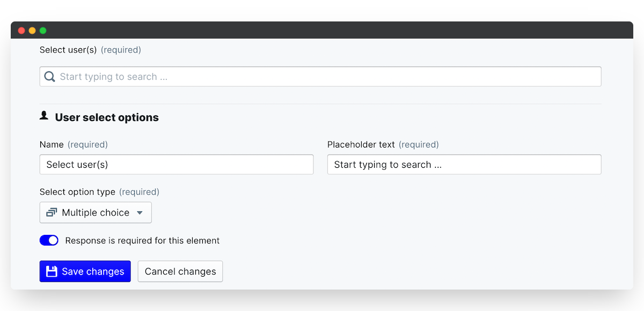The image size is (644, 311).
Task: Click the Cancel changes button
Action: 180,271
